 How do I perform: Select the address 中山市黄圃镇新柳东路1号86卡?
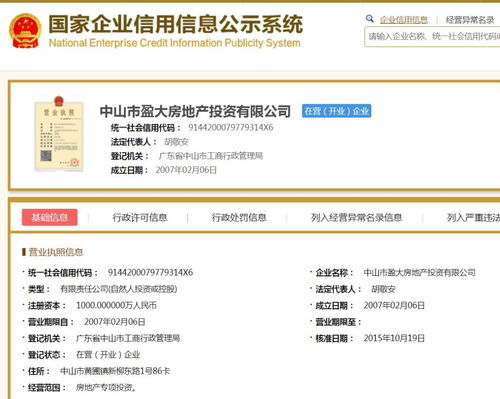pyautogui.click(x=115, y=371)
